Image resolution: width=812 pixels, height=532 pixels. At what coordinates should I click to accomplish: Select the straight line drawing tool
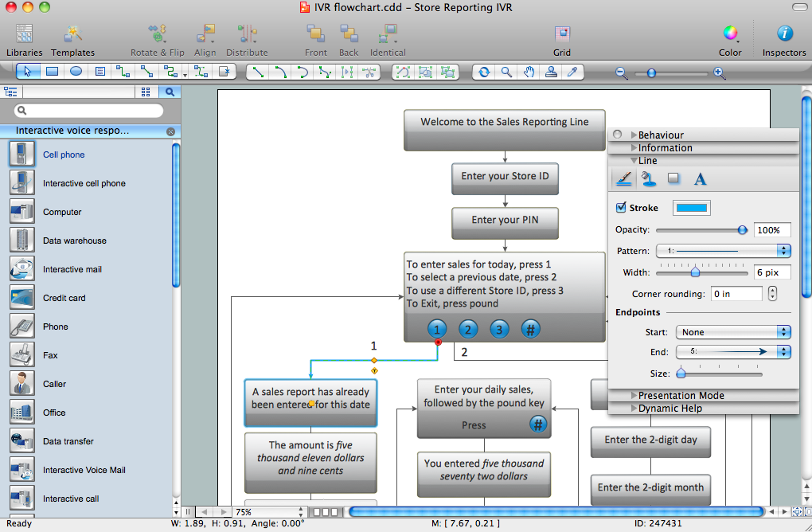[x=257, y=72]
